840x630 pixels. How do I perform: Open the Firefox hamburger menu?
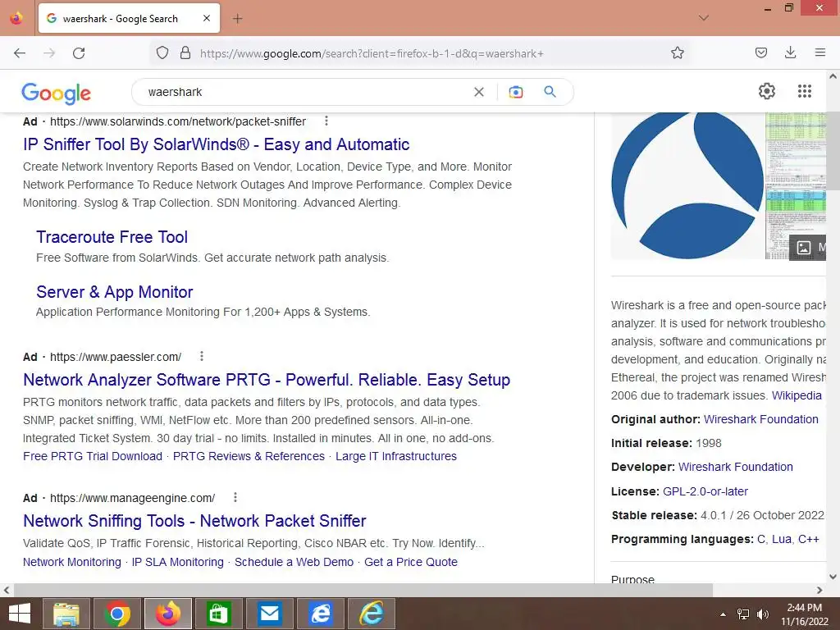819,52
